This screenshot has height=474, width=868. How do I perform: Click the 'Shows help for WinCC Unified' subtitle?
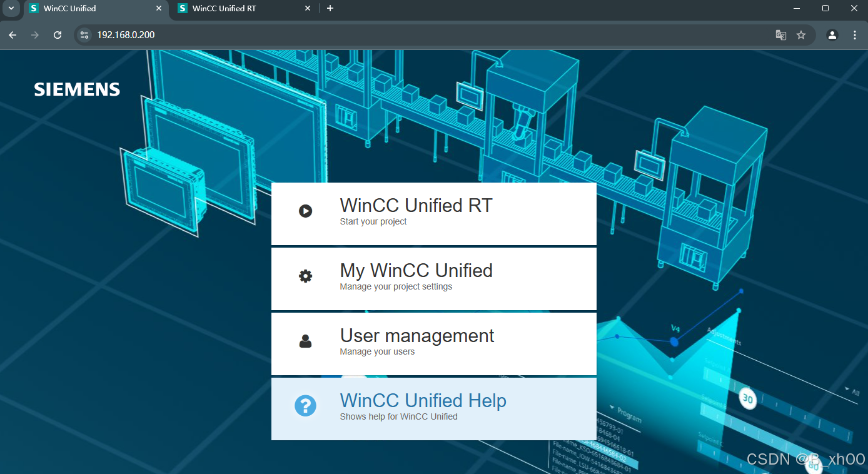click(398, 417)
